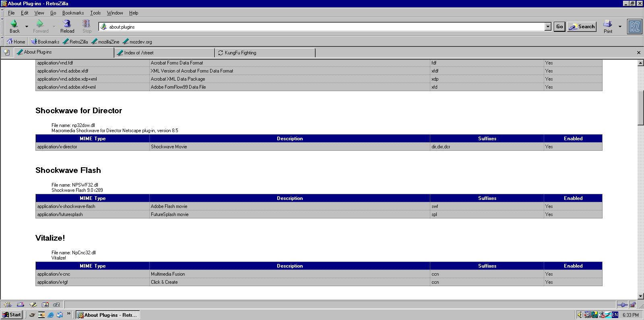Click the Search button
644x320 pixels.
[x=582, y=27]
